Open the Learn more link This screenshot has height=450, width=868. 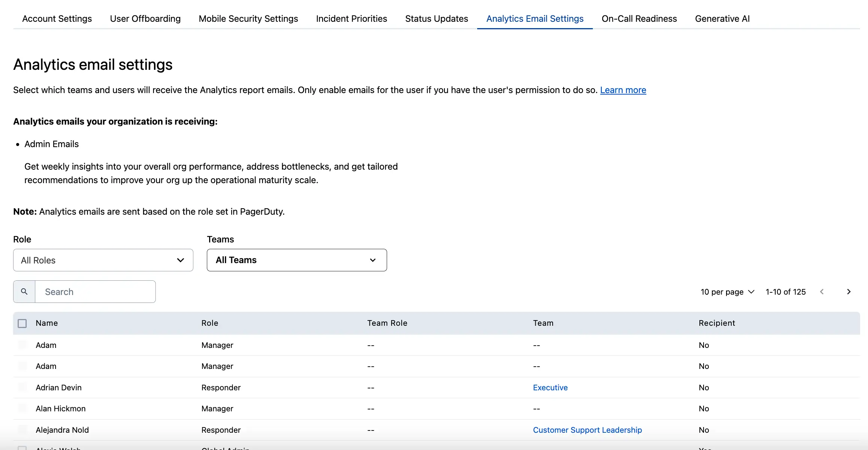(623, 90)
